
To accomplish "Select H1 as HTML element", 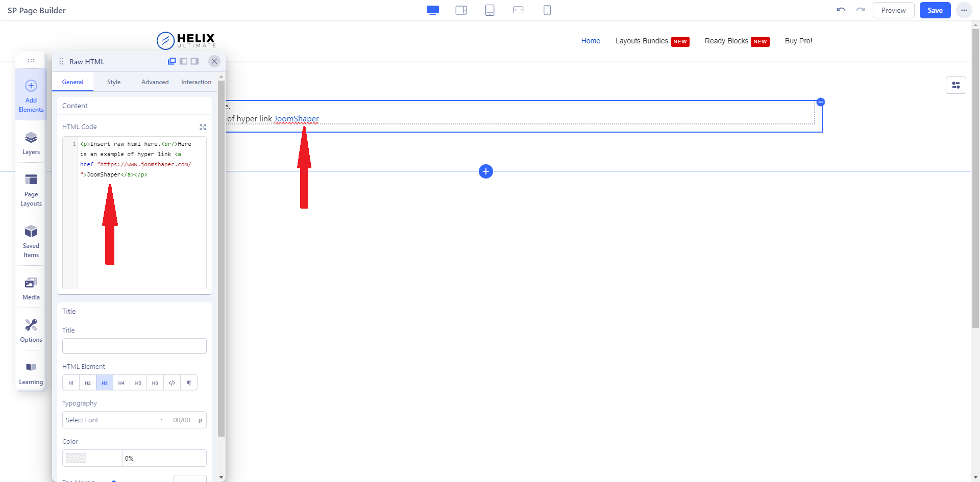I will pyautogui.click(x=71, y=383).
